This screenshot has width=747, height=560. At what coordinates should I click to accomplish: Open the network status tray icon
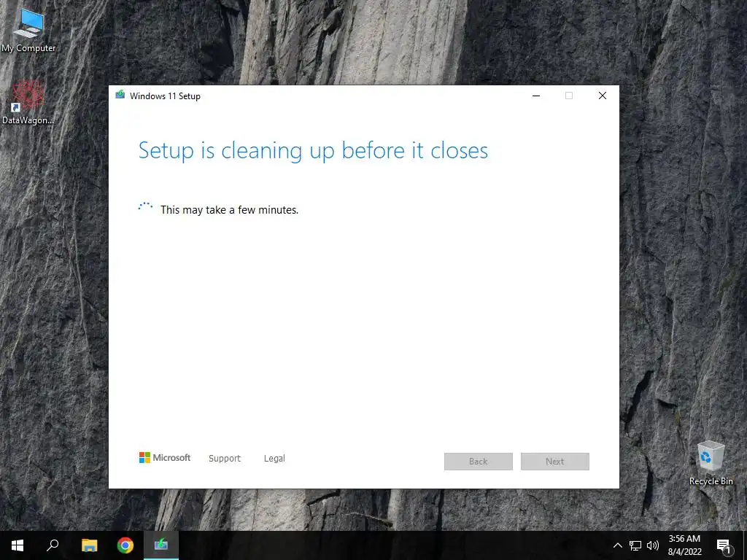635,545
